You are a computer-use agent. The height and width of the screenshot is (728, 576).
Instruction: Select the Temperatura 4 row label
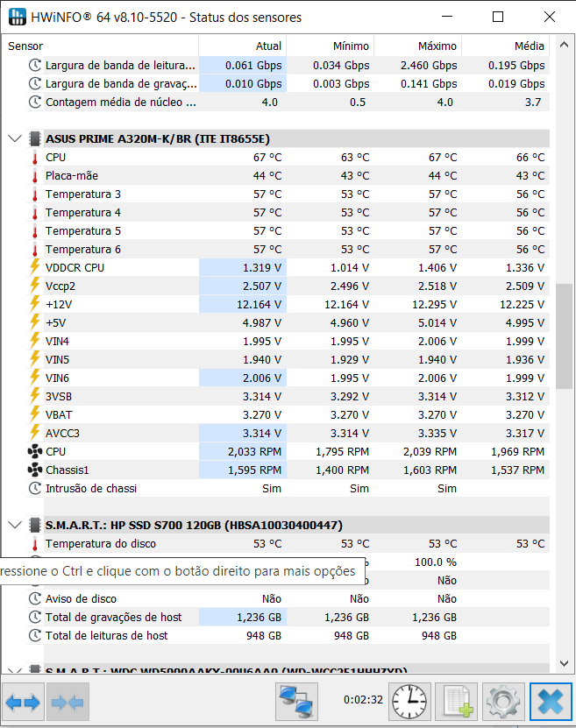[83, 213]
